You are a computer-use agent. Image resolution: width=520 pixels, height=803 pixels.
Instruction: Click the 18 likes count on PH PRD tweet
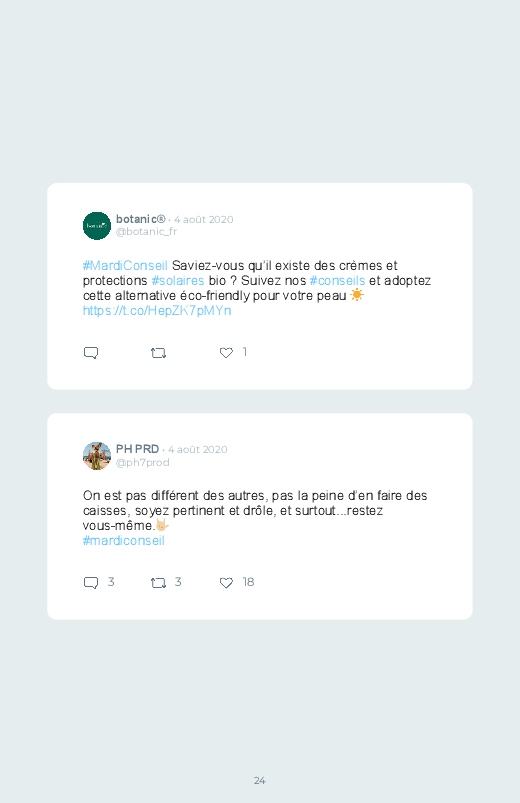[x=248, y=582]
